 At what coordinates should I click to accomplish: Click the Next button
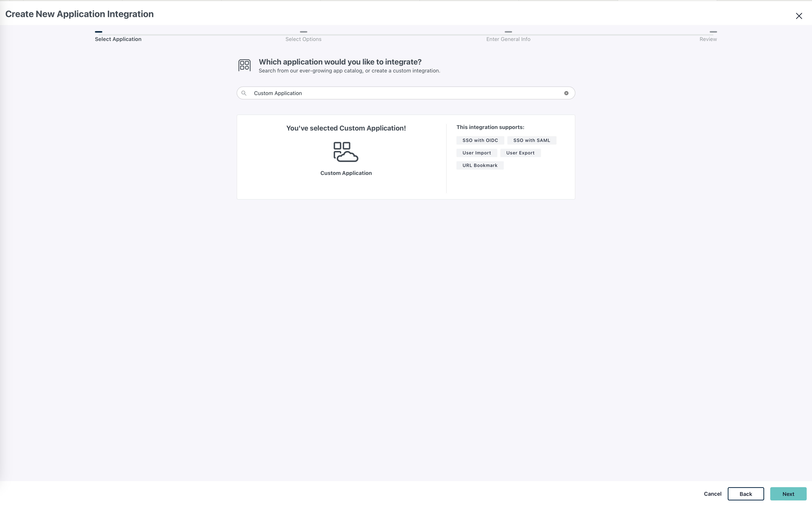coord(788,494)
